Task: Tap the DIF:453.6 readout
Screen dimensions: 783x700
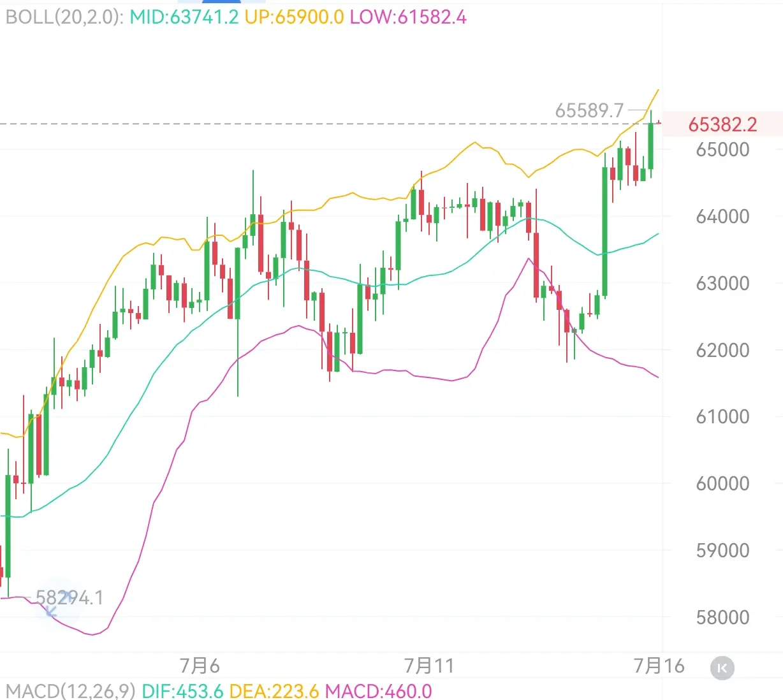Action: point(182,690)
